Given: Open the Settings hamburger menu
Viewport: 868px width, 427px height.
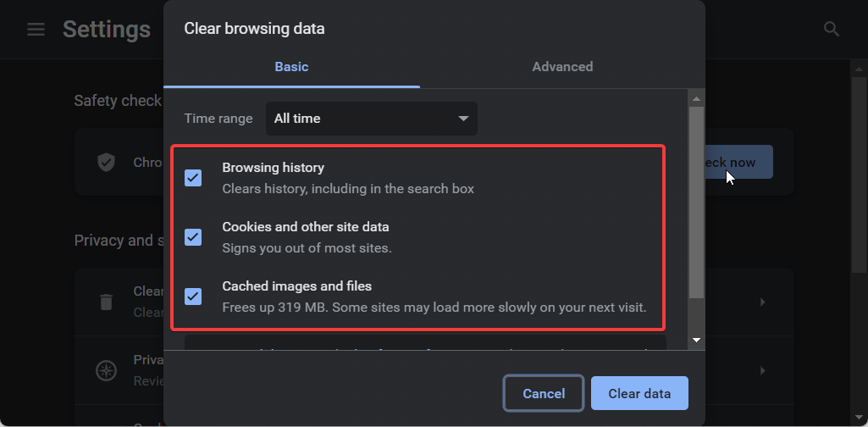Looking at the screenshot, I should (36, 30).
